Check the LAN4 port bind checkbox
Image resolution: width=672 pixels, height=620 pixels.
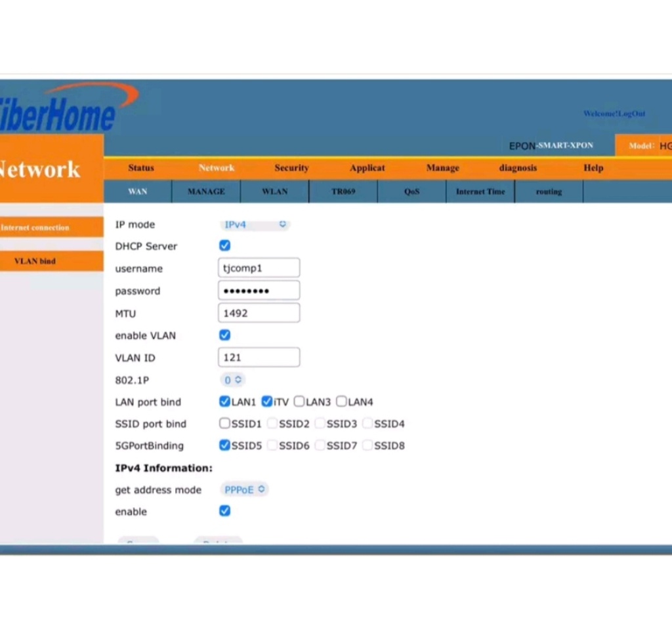[x=341, y=402]
